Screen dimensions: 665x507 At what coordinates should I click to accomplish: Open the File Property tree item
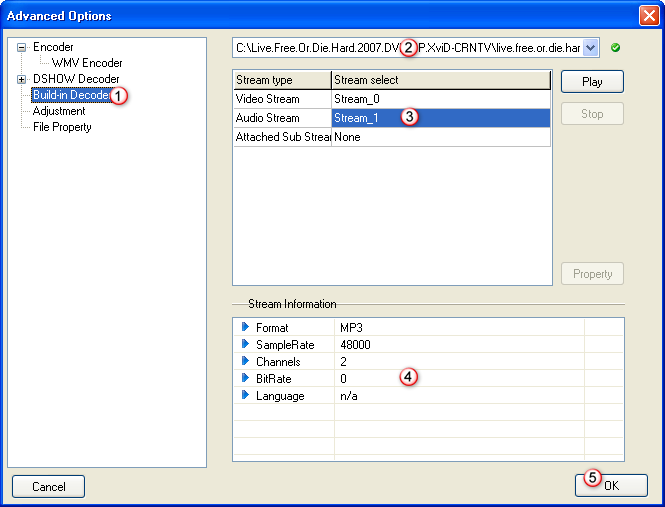tap(62, 127)
